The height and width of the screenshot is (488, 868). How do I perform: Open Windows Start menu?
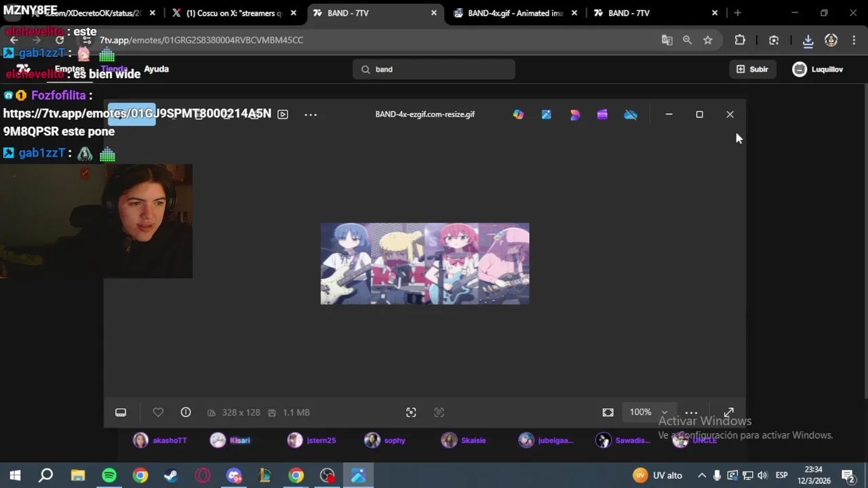[x=15, y=475]
